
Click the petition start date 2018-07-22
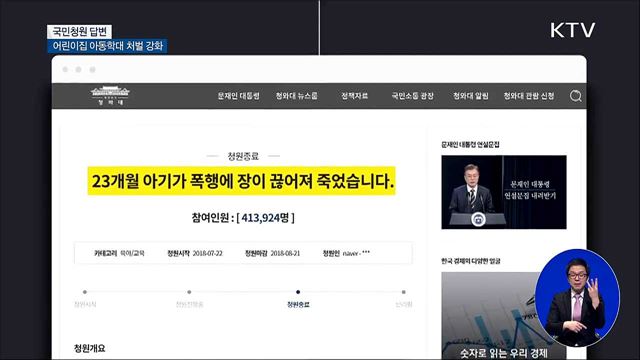tap(207, 253)
